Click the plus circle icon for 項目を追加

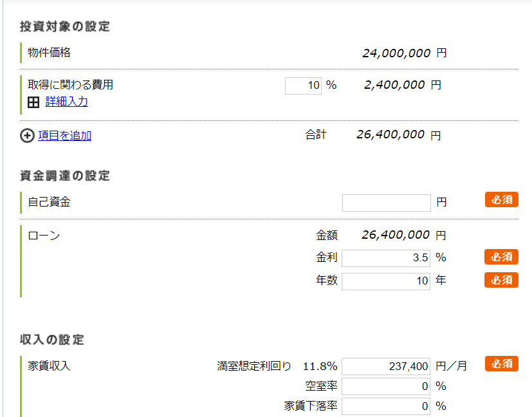coord(28,136)
